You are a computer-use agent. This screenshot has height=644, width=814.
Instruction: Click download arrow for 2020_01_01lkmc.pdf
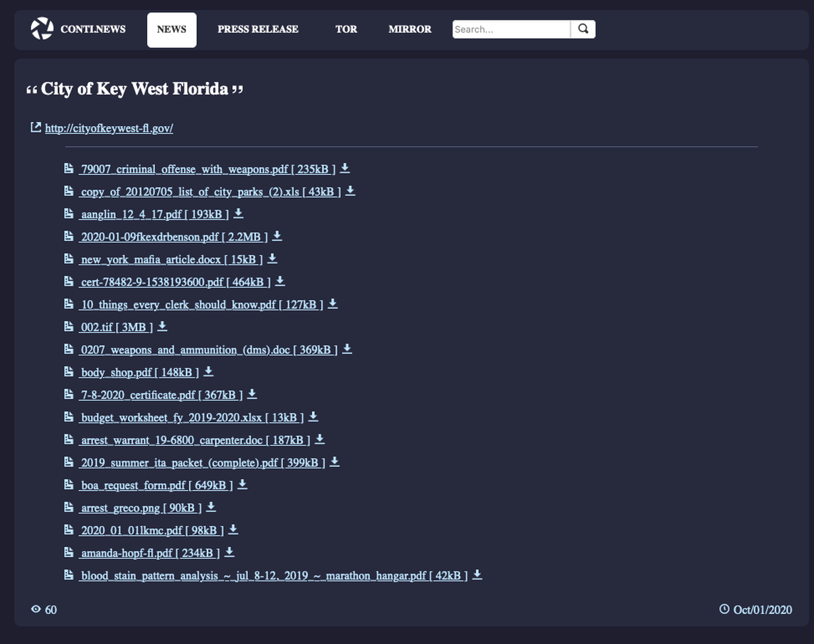coord(233,529)
